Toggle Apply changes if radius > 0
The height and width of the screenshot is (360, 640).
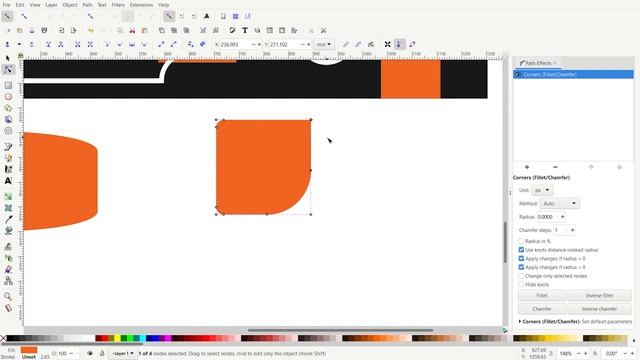click(521, 267)
